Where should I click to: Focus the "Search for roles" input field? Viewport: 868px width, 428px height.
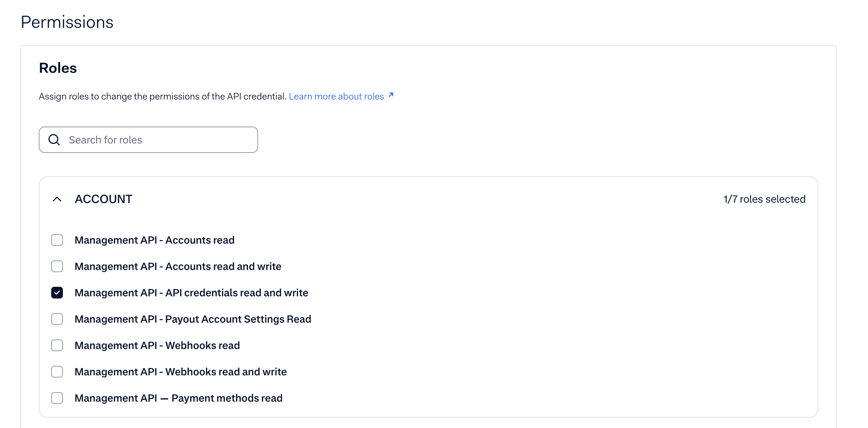(161, 140)
